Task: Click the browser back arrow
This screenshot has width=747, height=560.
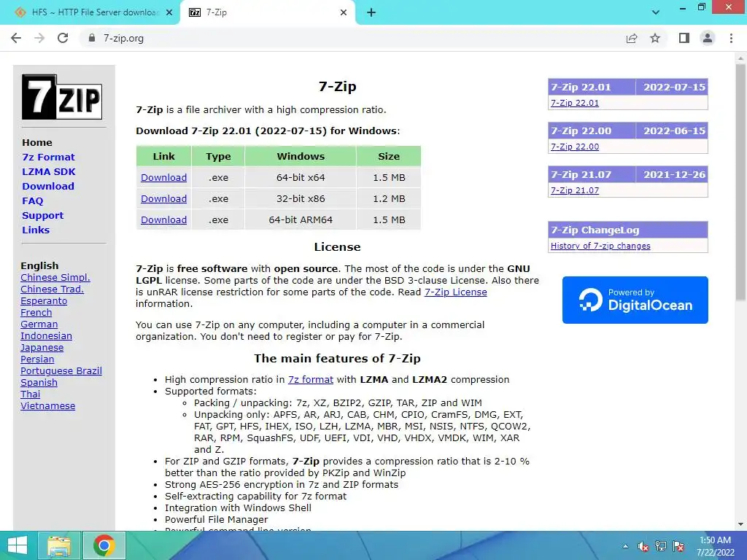Action: 16,38
